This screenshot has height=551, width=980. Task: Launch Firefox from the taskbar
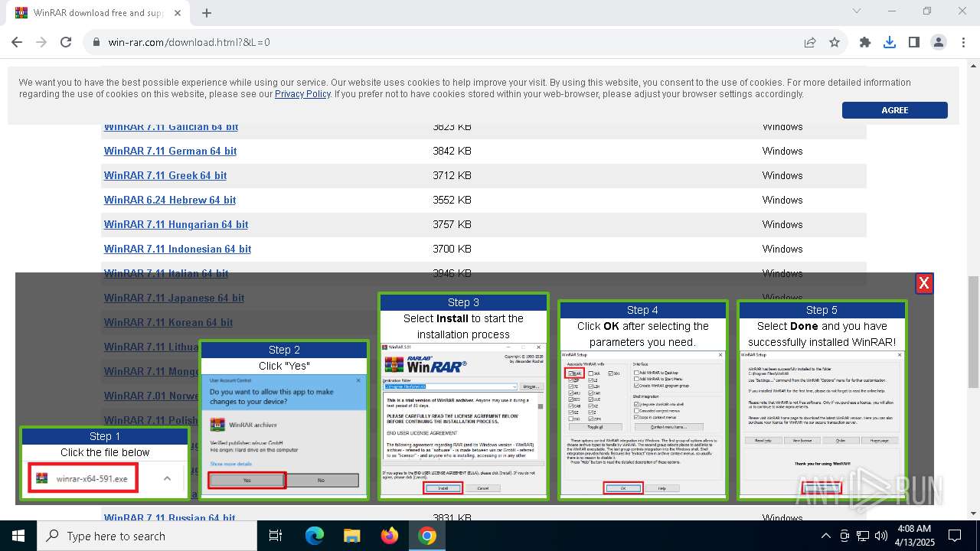coord(390,536)
